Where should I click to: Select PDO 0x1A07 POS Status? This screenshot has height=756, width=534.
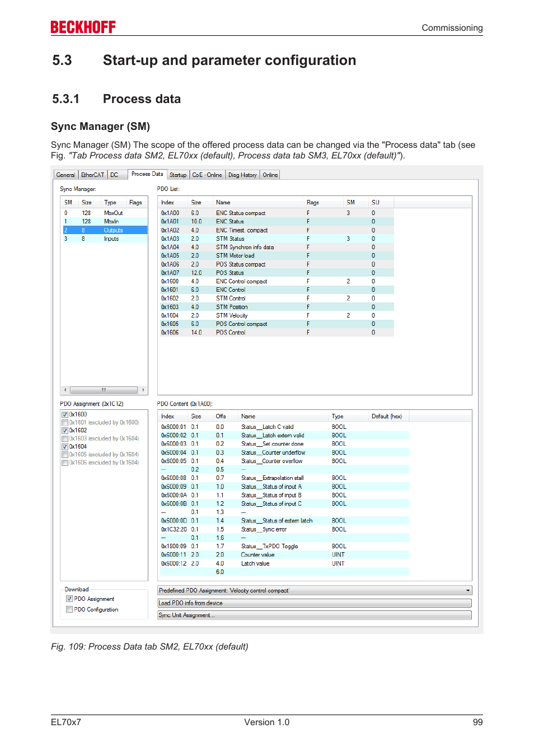(x=277, y=273)
